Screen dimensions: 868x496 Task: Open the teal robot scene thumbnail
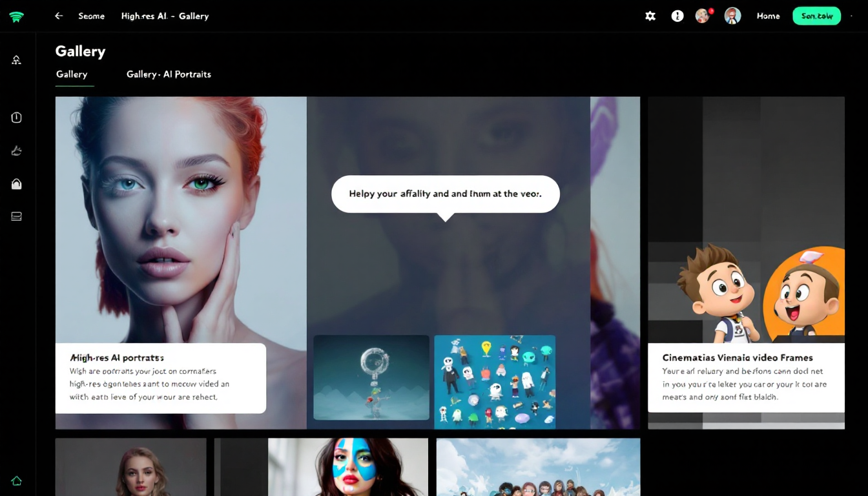[371, 378]
